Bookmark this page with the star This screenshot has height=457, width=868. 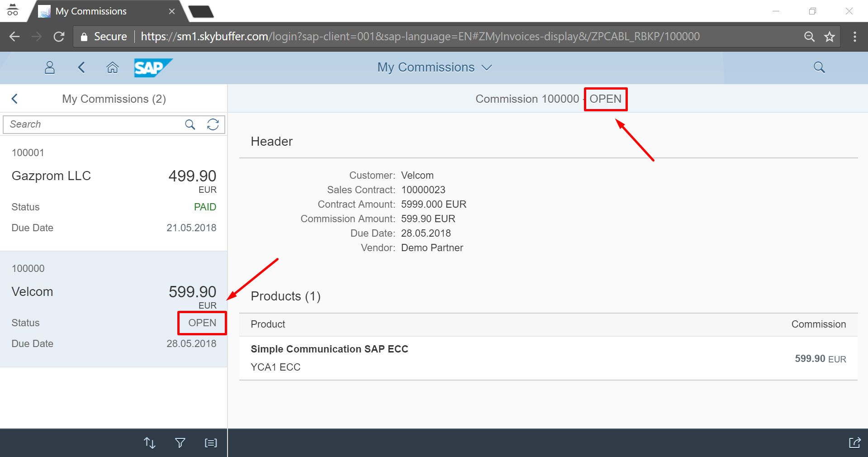[829, 37]
